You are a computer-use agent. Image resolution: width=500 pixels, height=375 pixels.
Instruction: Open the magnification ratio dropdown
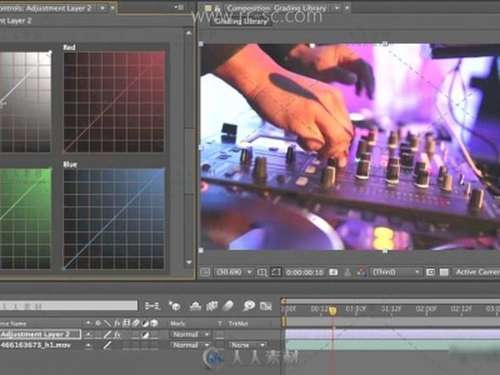233,272
